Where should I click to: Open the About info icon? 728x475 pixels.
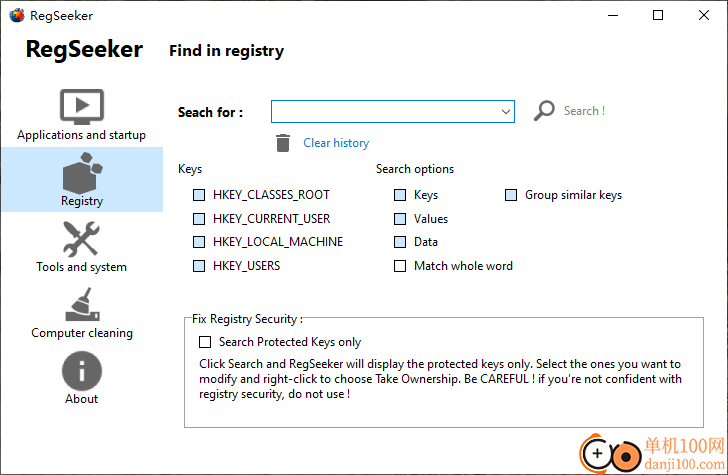(82, 371)
